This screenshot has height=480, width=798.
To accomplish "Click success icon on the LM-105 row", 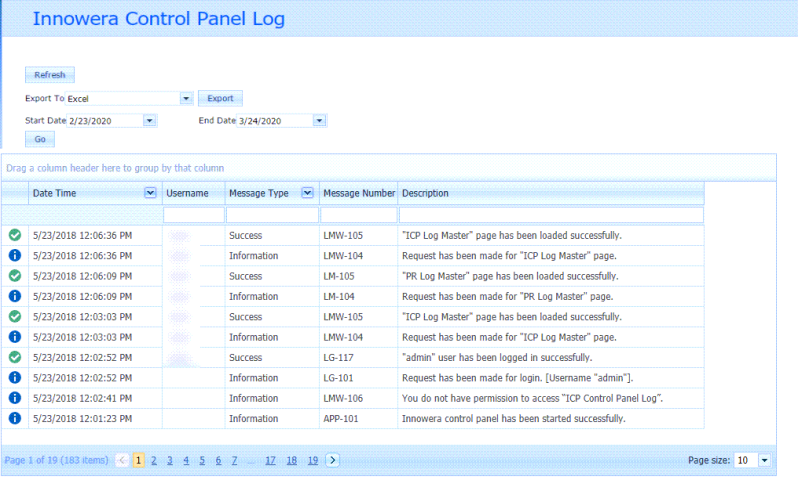I will click(x=15, y=276).
